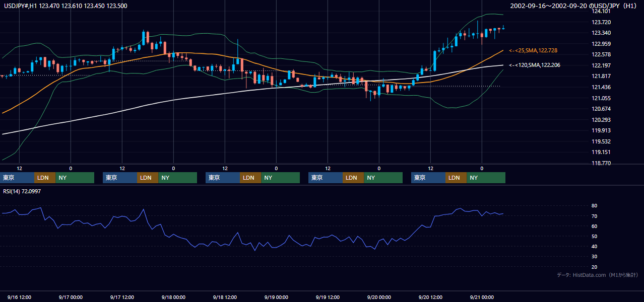Screen dimensions: 644x302
Task: Click the 9/19 00:00 date label
Action: (x=276, y=297)
